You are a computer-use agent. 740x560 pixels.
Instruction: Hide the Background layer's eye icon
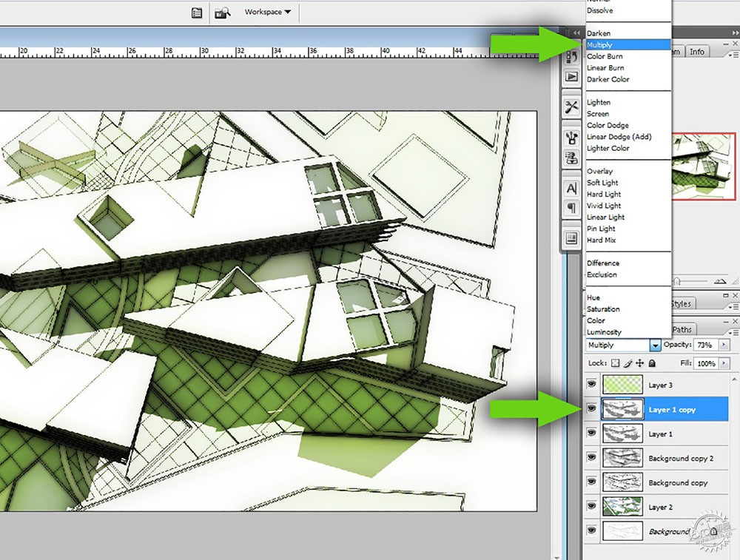click(x=591, y=530)
